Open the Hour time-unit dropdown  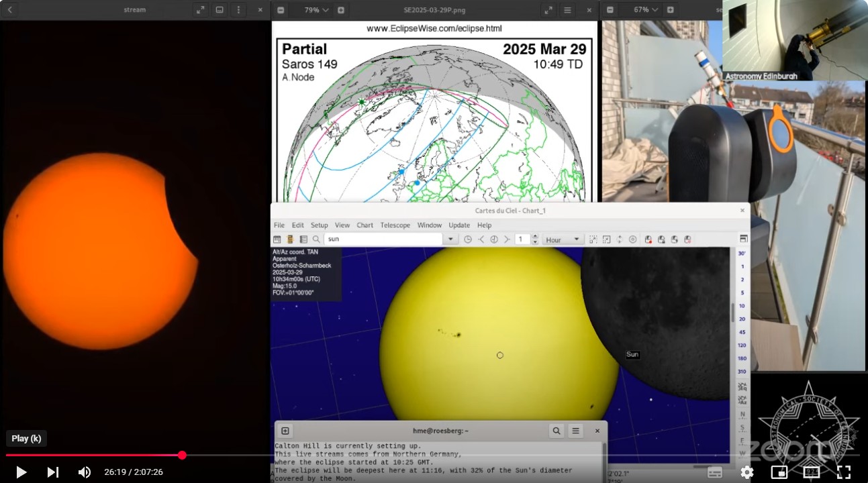tap(563, 239)
